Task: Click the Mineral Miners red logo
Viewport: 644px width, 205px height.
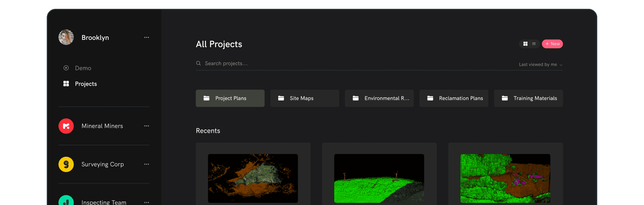Action: point(66,126)
